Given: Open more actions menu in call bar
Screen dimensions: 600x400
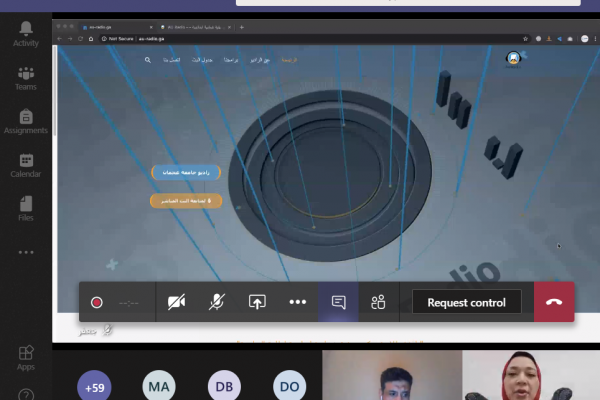Looking at the screenshot, I should coord(297,302).
